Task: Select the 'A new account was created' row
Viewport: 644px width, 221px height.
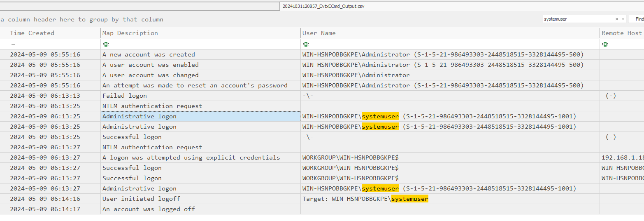Action: tap(149, 54)
